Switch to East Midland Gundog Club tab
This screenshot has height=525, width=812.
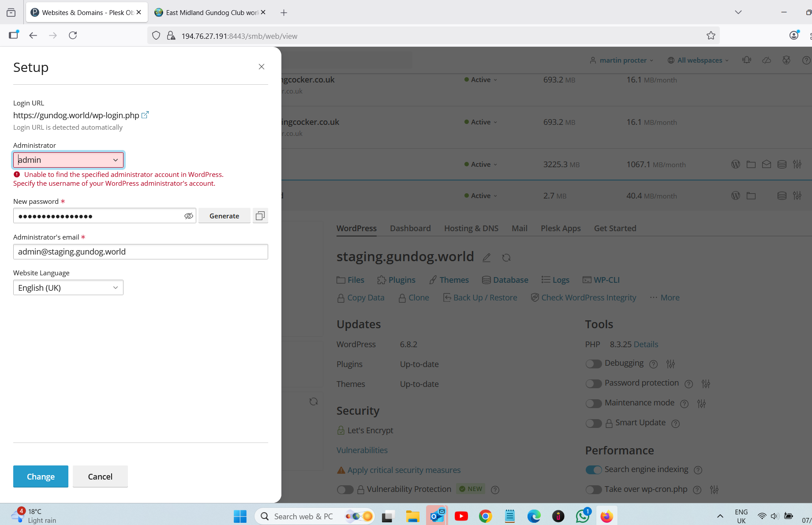click(x=210, y=12)
